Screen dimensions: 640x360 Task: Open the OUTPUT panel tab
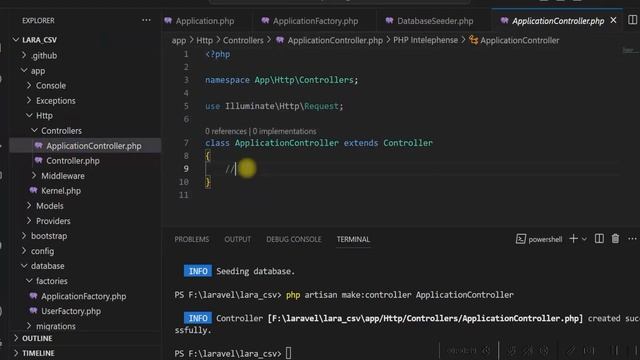[238, 240]
